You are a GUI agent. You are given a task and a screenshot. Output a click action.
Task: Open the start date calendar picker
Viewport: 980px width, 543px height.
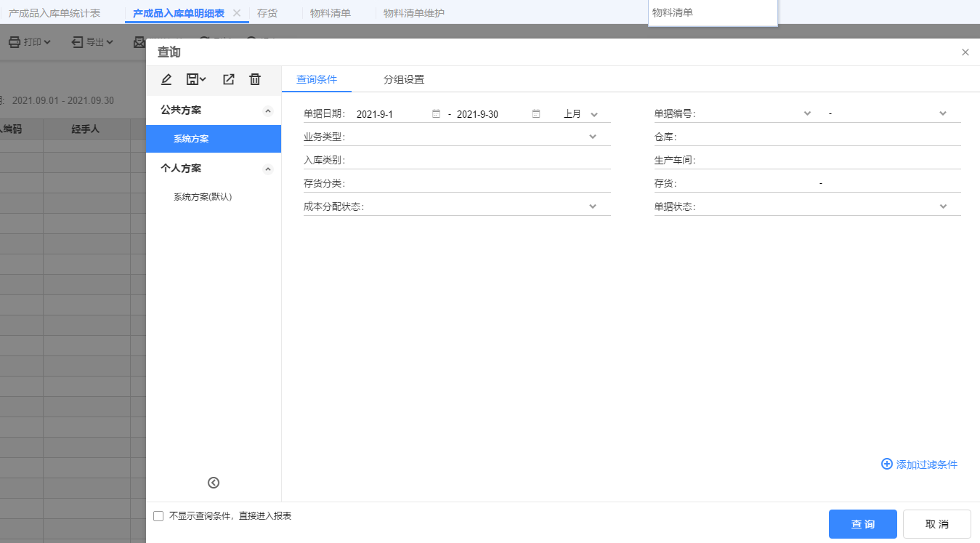pyautogui.click(x=436, y=114)
